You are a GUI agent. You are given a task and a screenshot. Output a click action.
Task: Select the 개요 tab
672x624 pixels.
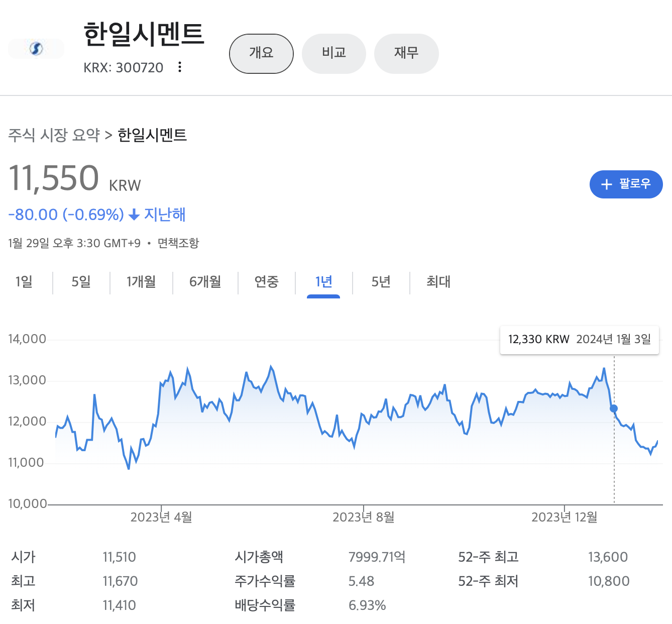tap(261, 54)
